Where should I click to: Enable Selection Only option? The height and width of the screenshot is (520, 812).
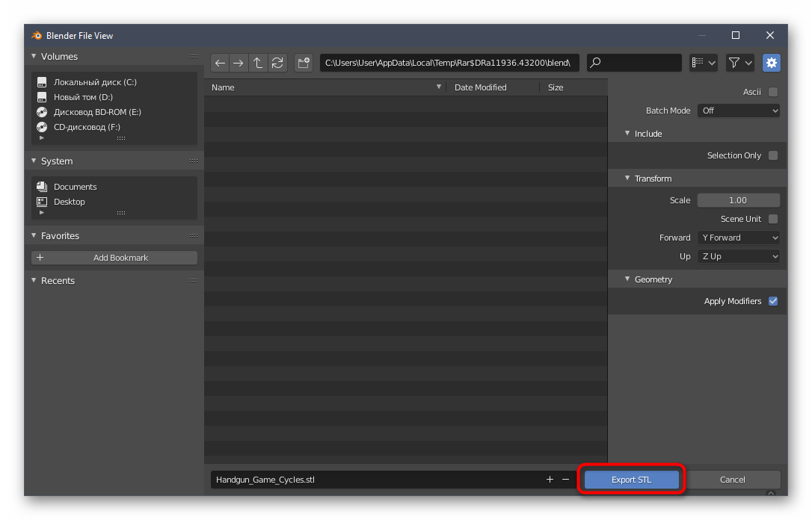click(773, 155)
